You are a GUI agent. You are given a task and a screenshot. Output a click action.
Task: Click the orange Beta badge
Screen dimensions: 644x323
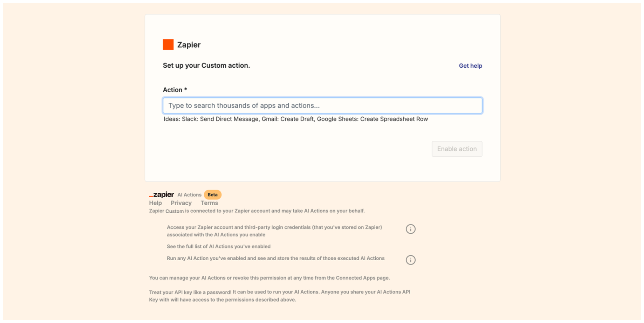coord(213,195)
